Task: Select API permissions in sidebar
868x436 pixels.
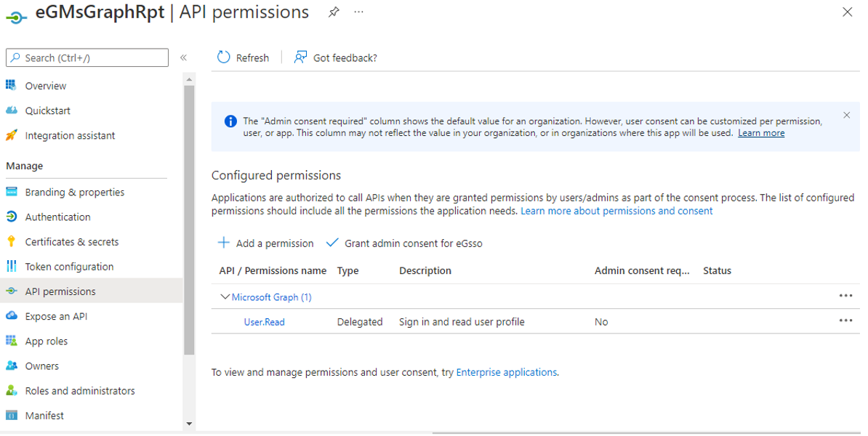Action: (x=60, y=291)
